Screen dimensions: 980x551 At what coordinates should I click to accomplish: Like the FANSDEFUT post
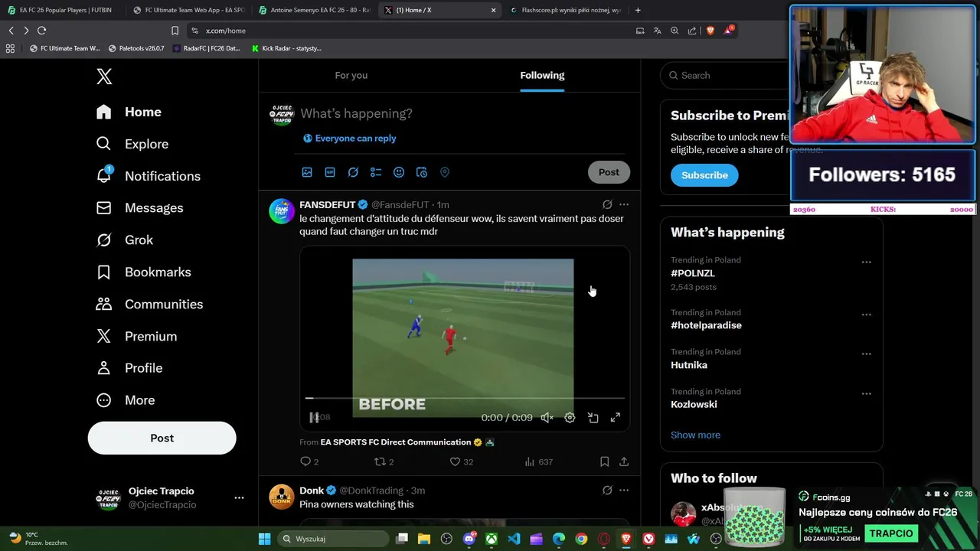coord(461,461)
